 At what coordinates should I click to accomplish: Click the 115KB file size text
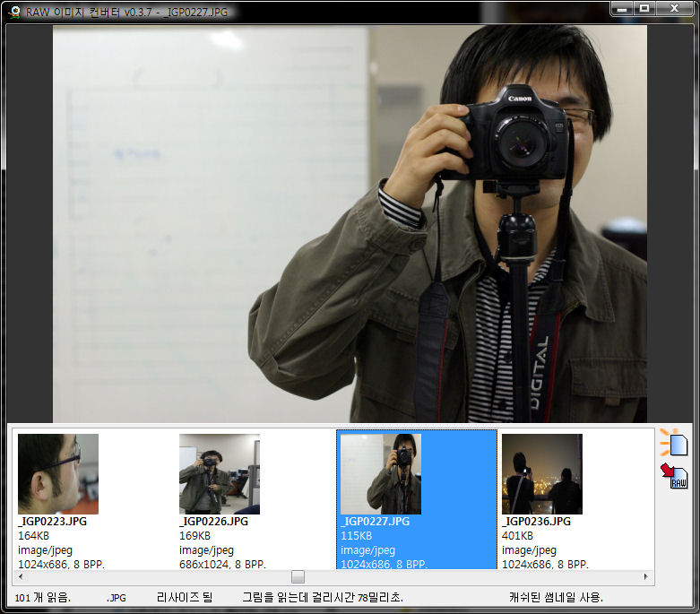(x=356, y=535)
